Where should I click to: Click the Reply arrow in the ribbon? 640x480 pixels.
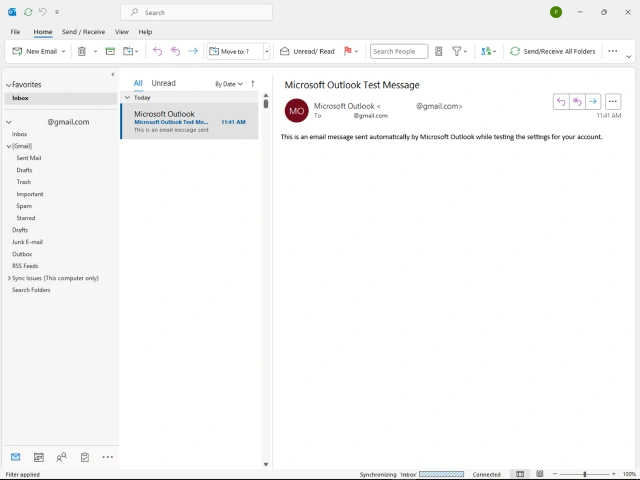click(157, 51)
